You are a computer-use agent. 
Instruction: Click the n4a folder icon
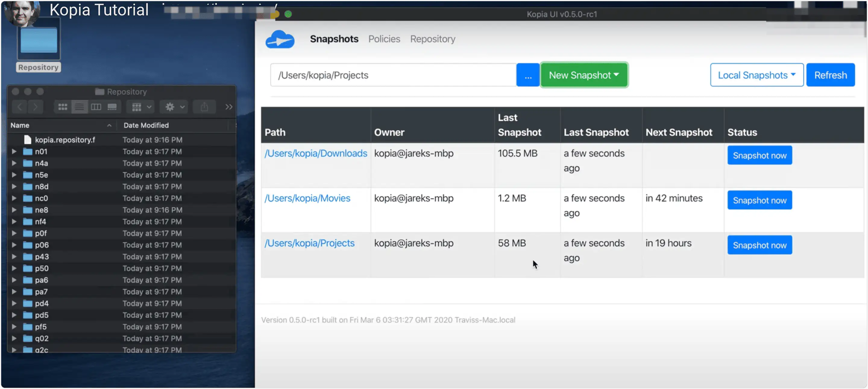pyautogui.click(x=27, y=163)
